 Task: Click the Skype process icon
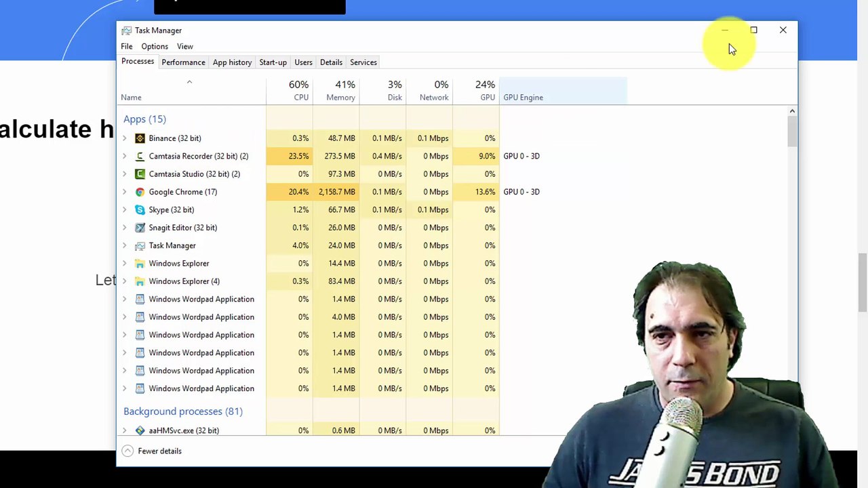(x=140, y=210)
